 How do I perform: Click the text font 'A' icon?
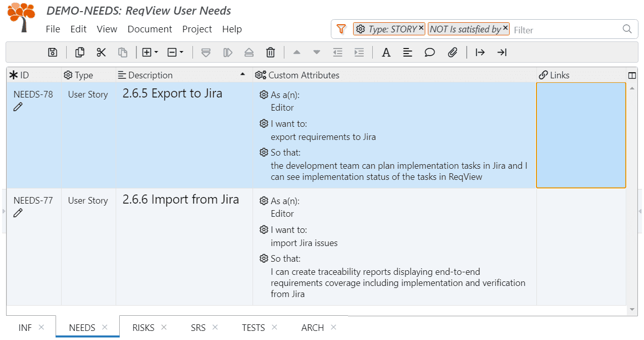tap(386, 53)
